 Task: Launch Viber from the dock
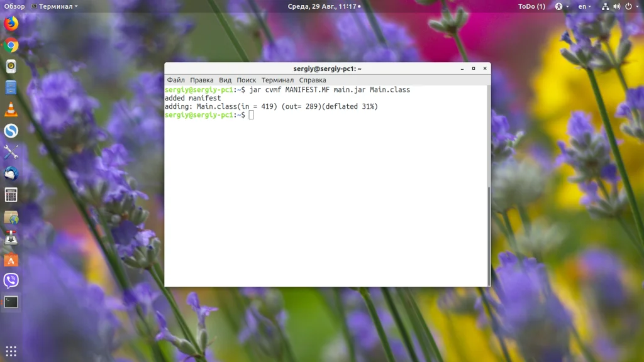11,281
